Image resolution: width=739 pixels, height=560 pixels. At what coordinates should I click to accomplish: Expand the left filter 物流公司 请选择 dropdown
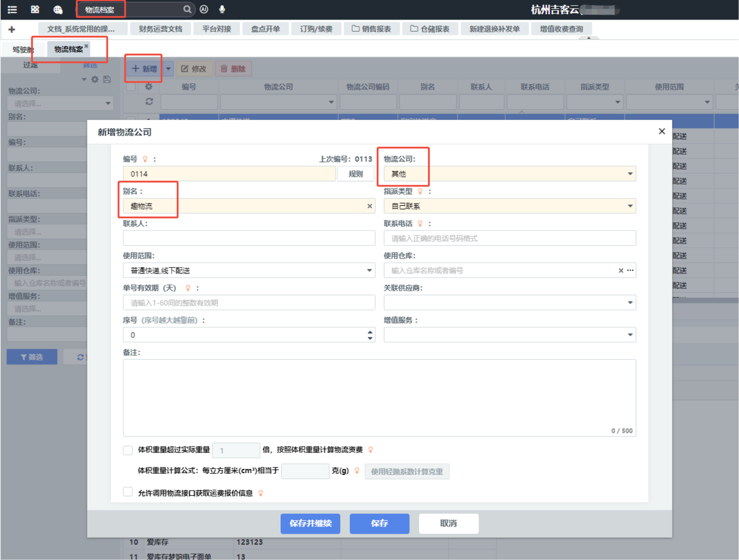(x=108, y=103)
